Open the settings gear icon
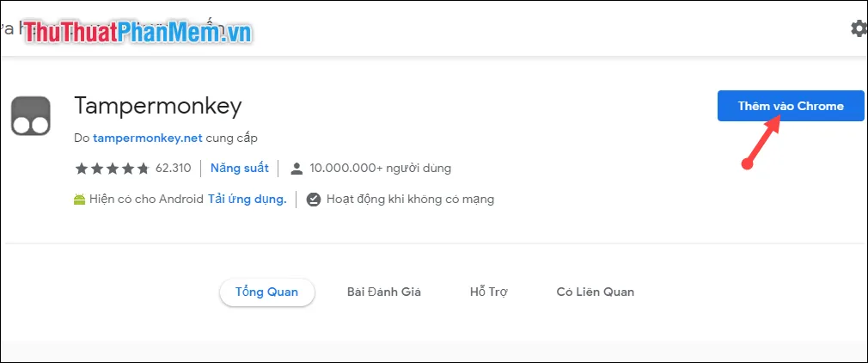 (x=859, y=28)
